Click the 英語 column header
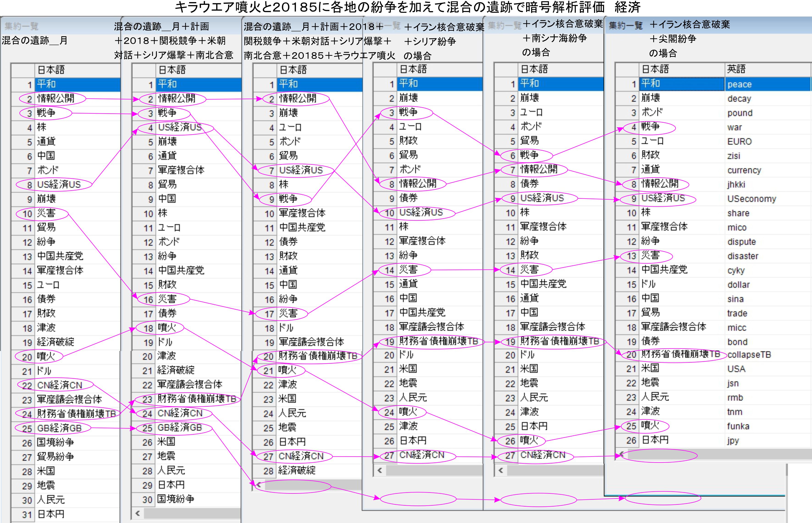 pos(736,69)
